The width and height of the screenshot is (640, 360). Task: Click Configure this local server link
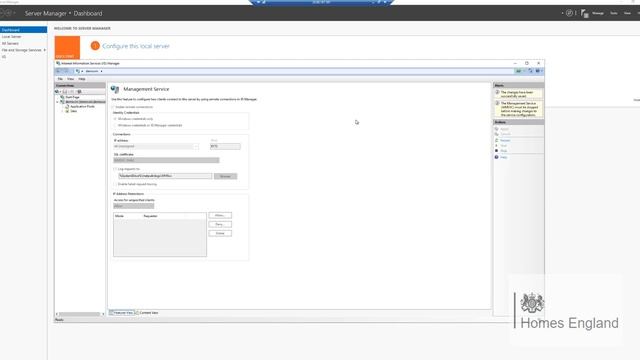136,46
